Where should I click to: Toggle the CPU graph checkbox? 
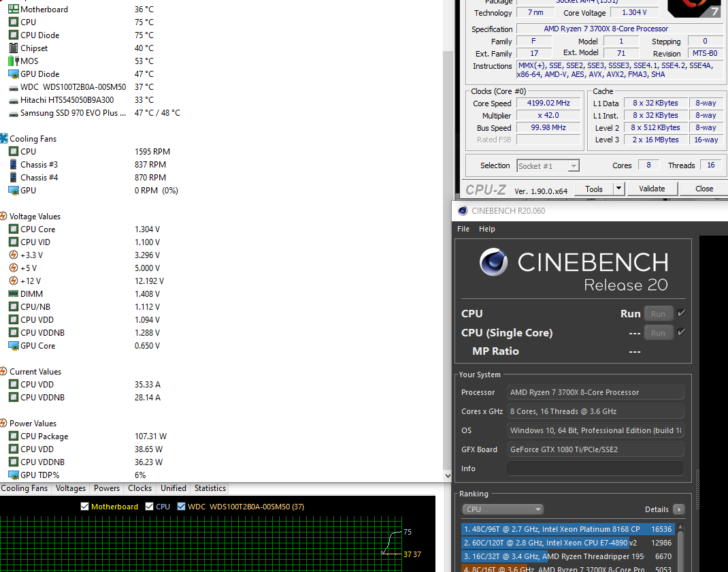pyautogui.click(x=150, y=507)
